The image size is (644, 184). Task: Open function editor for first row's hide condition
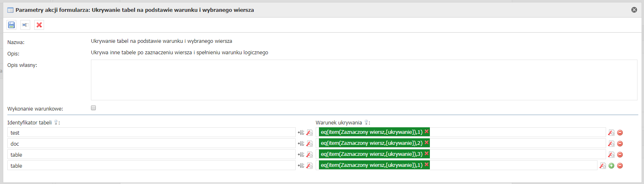[x=611, y=133]
